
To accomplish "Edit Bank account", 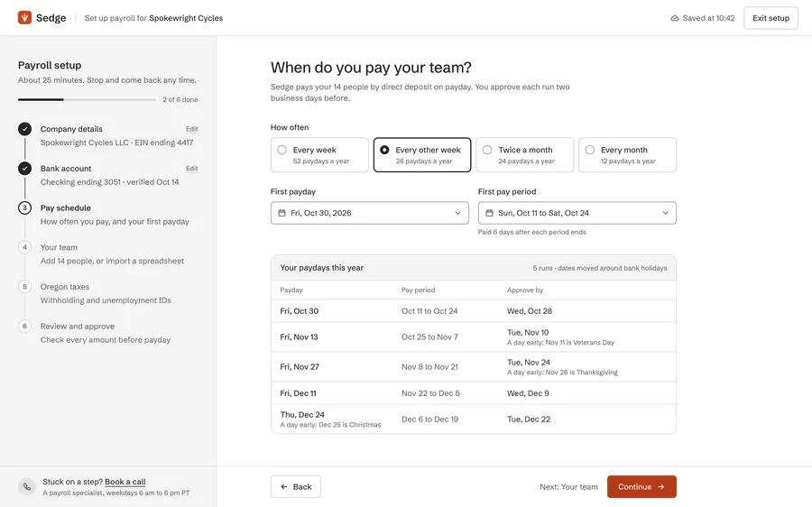I will (x=191, y=169).
